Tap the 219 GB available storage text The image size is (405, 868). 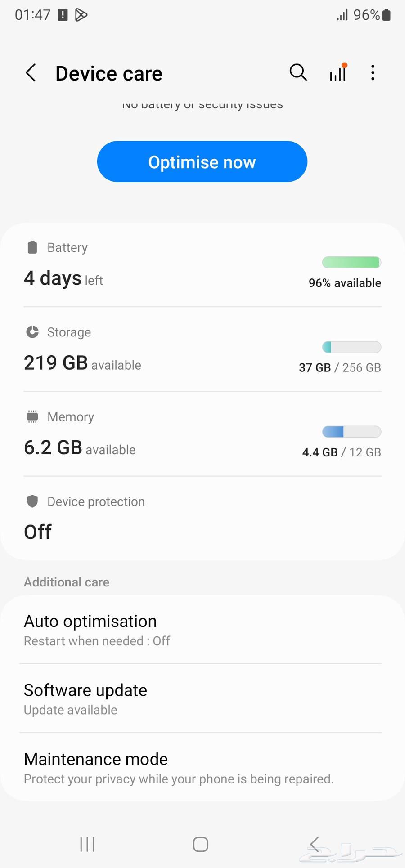tap(82, 363)
